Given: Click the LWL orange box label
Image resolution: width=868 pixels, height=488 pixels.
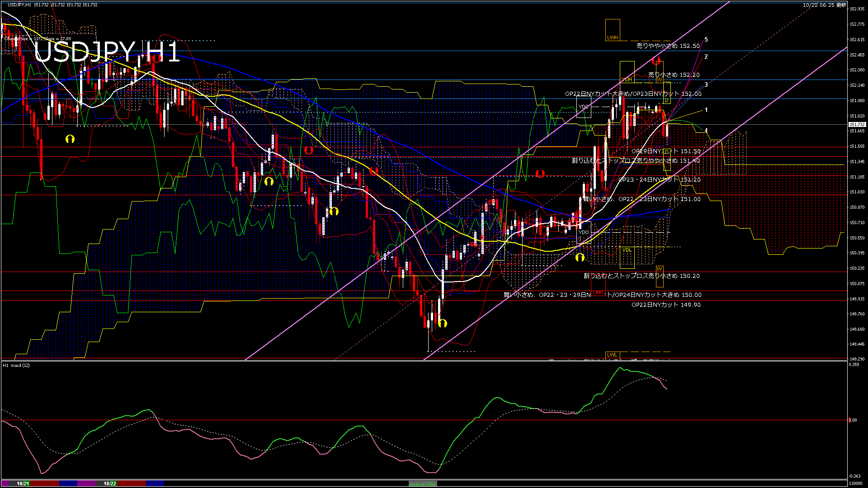Looking at the screenshot, I should coord(612,355).
